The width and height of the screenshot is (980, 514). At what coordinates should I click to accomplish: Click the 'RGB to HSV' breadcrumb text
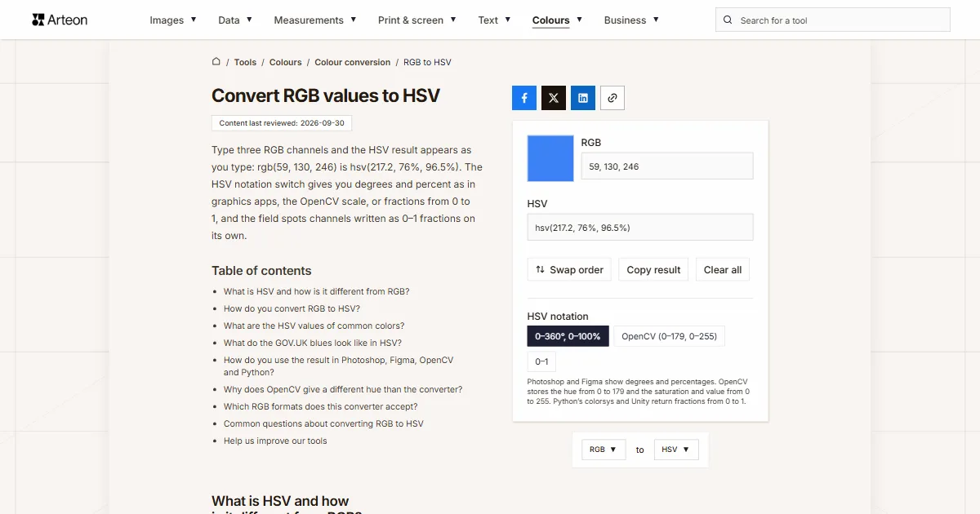(427, 62)
